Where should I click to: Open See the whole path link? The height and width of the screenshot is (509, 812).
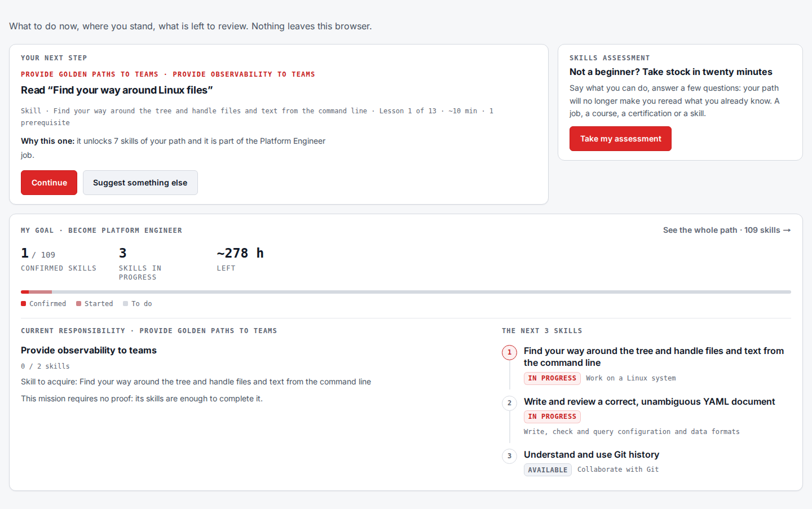click(x=727, y=230)
